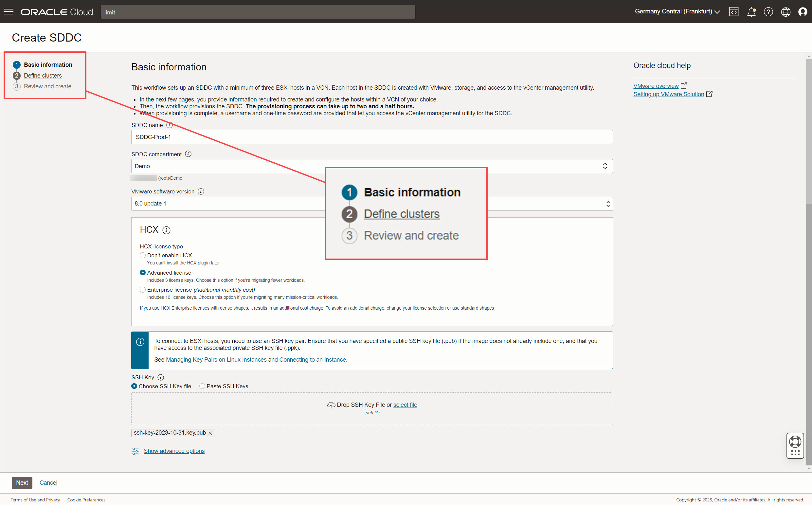812x505 pixels.
Task: Open the language globe selector
Action: 785,12
